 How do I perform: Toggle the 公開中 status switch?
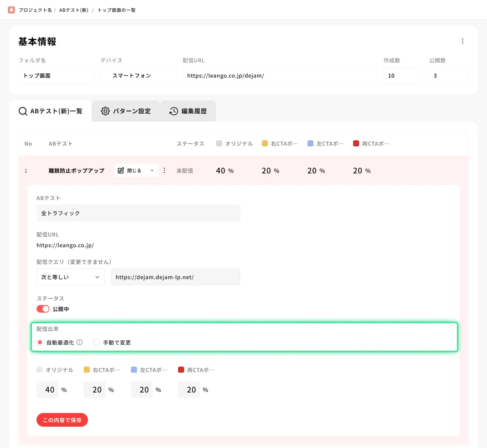tap(43, 309)
